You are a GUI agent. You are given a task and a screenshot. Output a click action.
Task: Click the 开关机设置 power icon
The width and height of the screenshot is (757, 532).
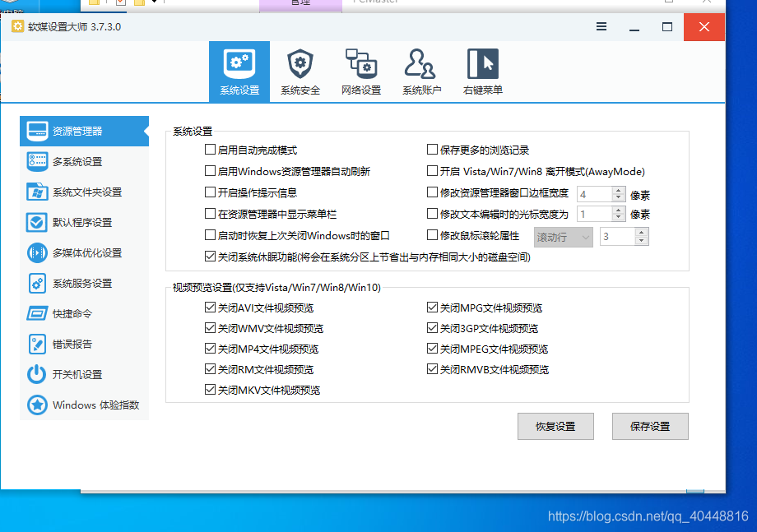(37, 374)
